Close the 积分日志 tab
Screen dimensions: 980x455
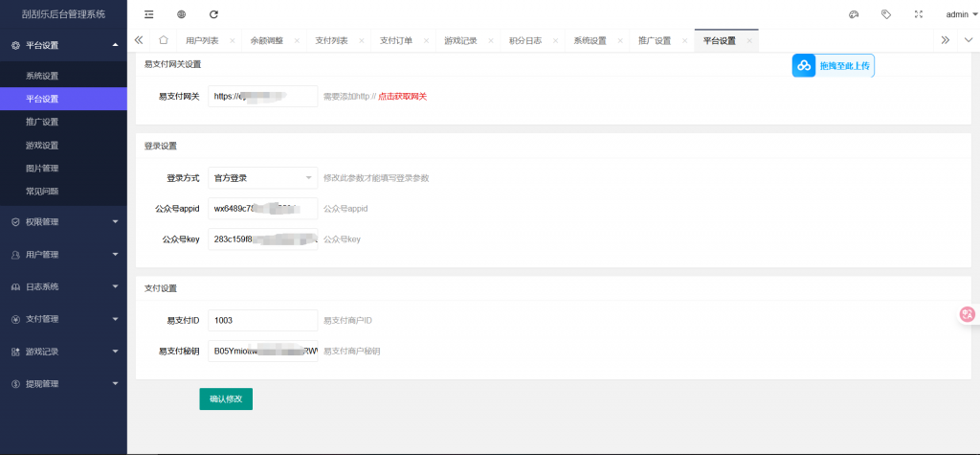point(555,40)
